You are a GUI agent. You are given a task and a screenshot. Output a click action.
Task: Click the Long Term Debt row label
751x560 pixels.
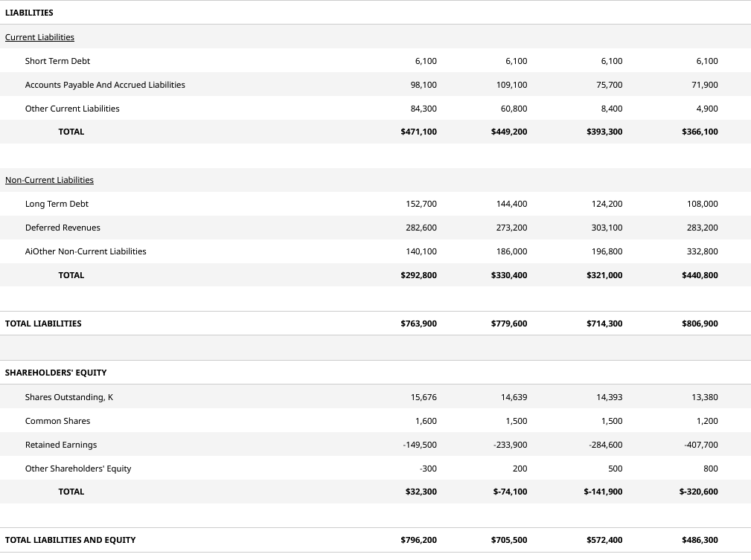pyautogui.click(x=57, y=204)
